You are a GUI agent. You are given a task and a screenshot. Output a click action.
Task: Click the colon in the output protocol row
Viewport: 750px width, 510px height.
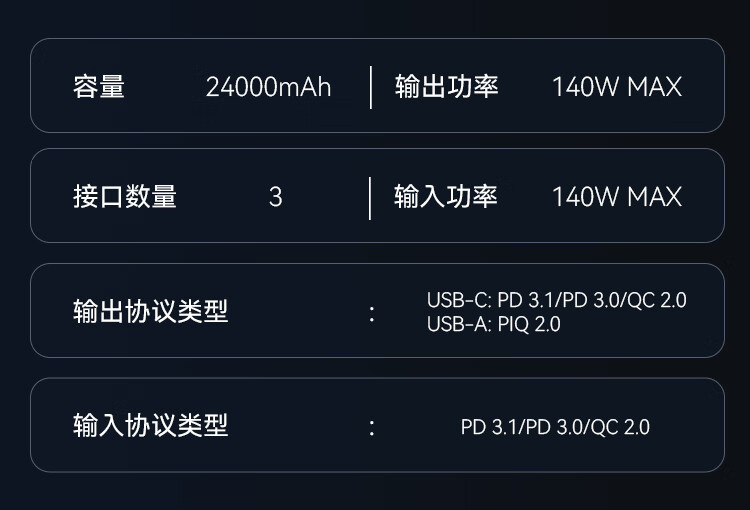coord(372,315)
